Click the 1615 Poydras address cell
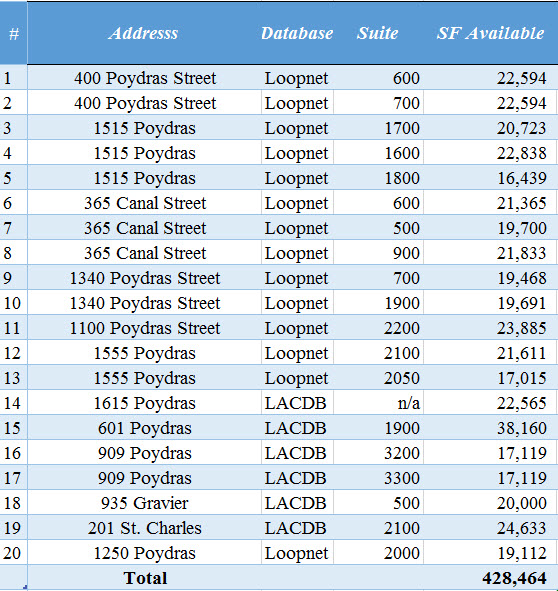 point(144,403)
